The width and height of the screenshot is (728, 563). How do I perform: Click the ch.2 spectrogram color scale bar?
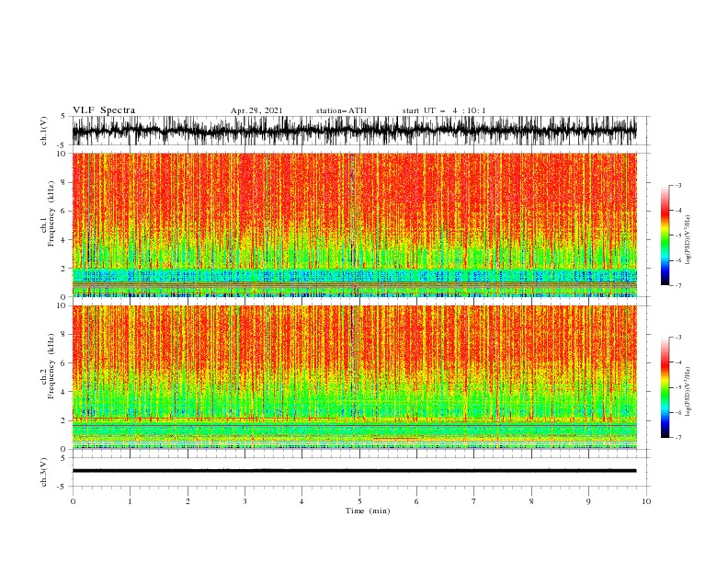click(x=665, y=387)
